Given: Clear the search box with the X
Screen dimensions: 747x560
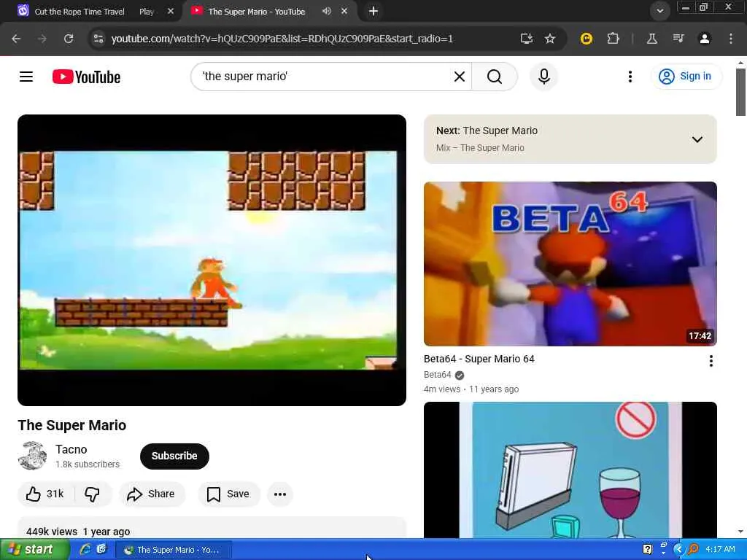Looking at the screenshot, I should point(460,76).
